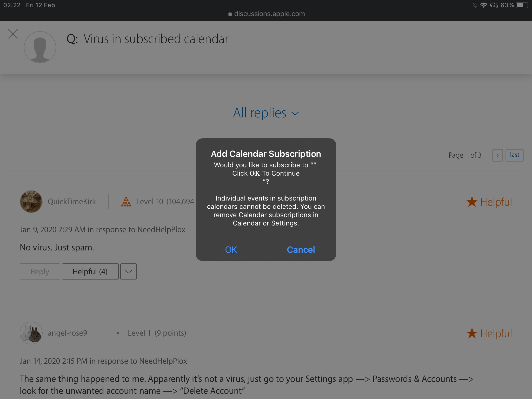The height and width of the screenshot is (399, 532).
Task: Tap the discussions.apple.com address bar
Action: (x=266, y=14)
